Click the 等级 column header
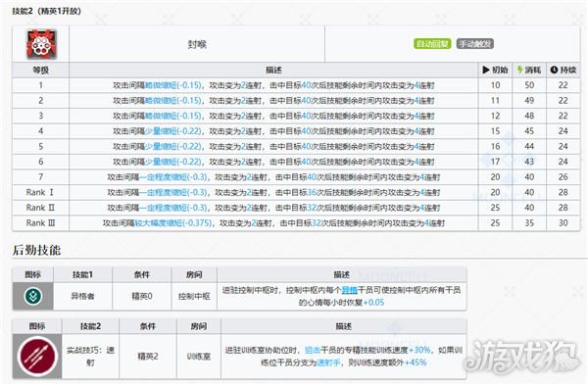This screenshot has height=385, width=588. (40, 71)
